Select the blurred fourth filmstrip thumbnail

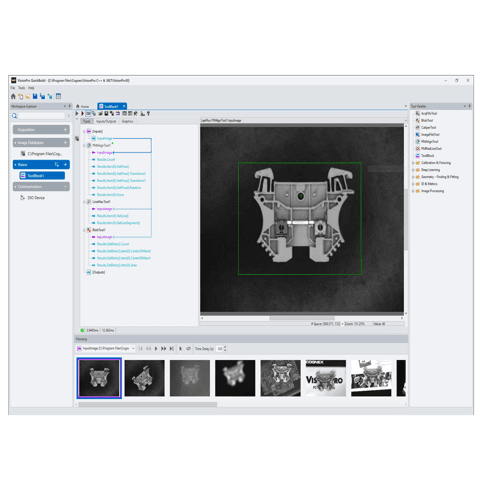coord(235,378)
